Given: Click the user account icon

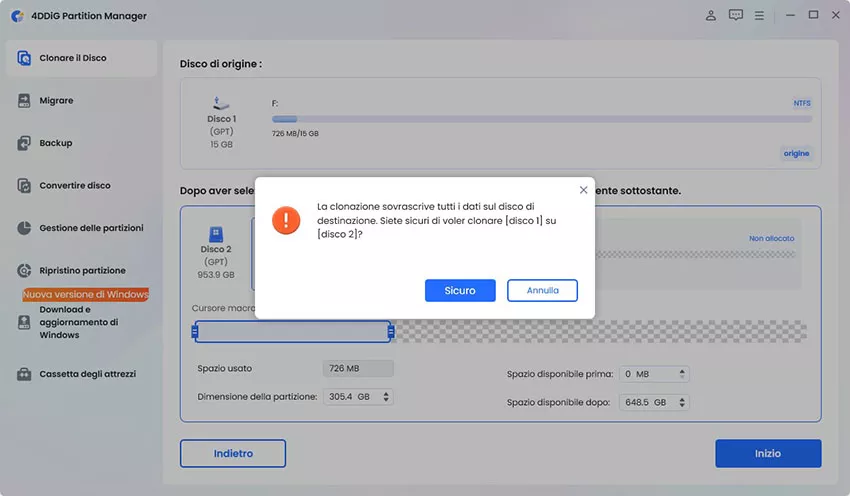Looking at the screenshot, I should [711, 16].
